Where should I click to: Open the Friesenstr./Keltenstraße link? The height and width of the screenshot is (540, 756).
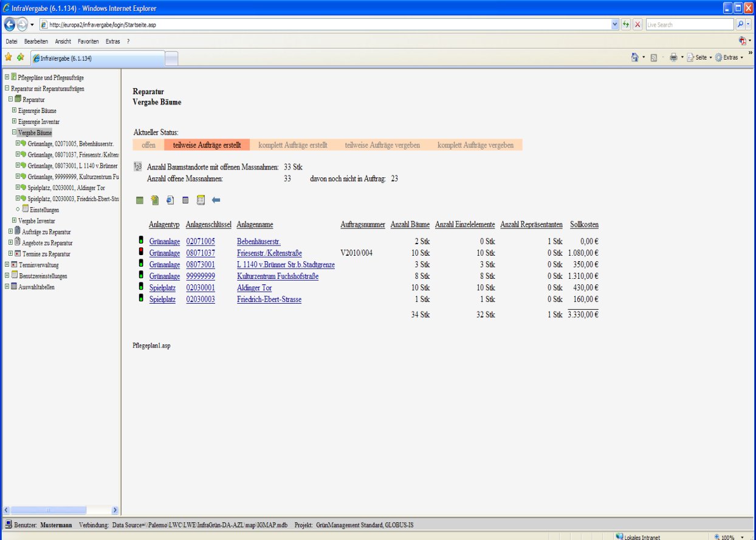(x=269, y=253)
